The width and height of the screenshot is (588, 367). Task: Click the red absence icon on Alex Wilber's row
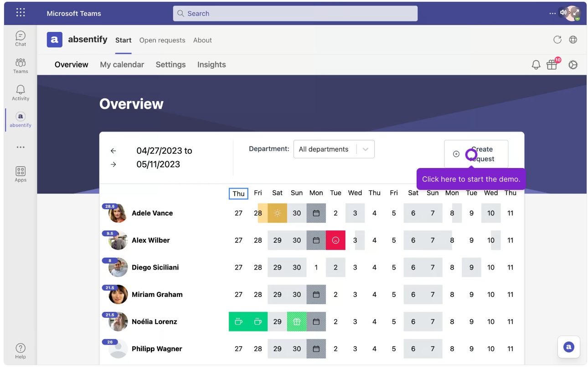point(335,240)
